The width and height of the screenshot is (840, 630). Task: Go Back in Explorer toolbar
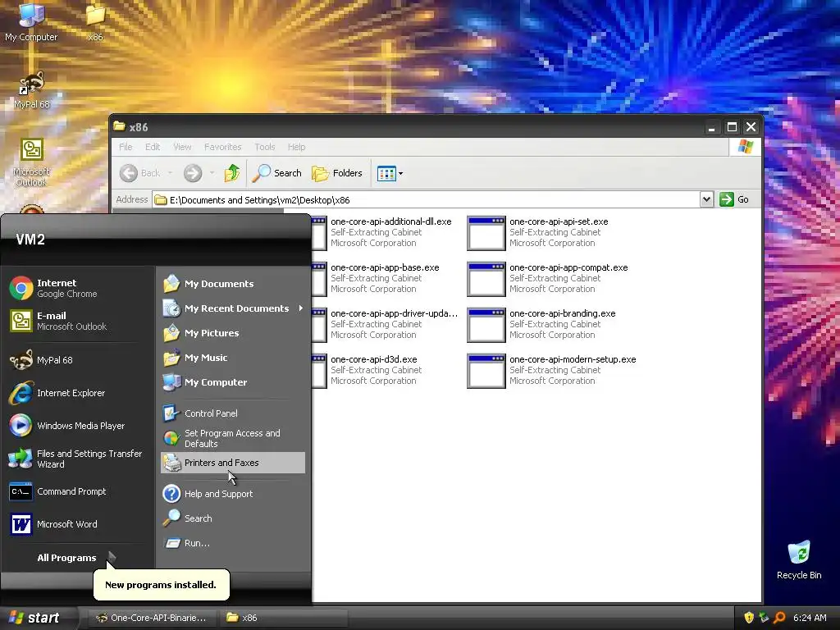tap(139, 173)
